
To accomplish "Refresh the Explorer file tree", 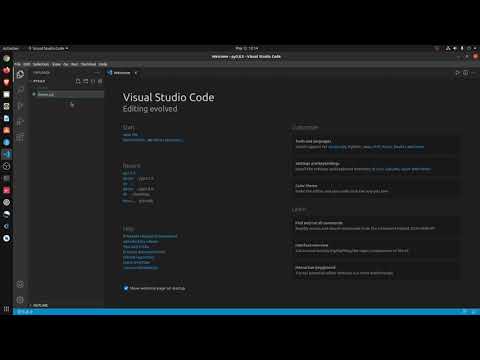I will pyautogui.click(x=93, y=81).
